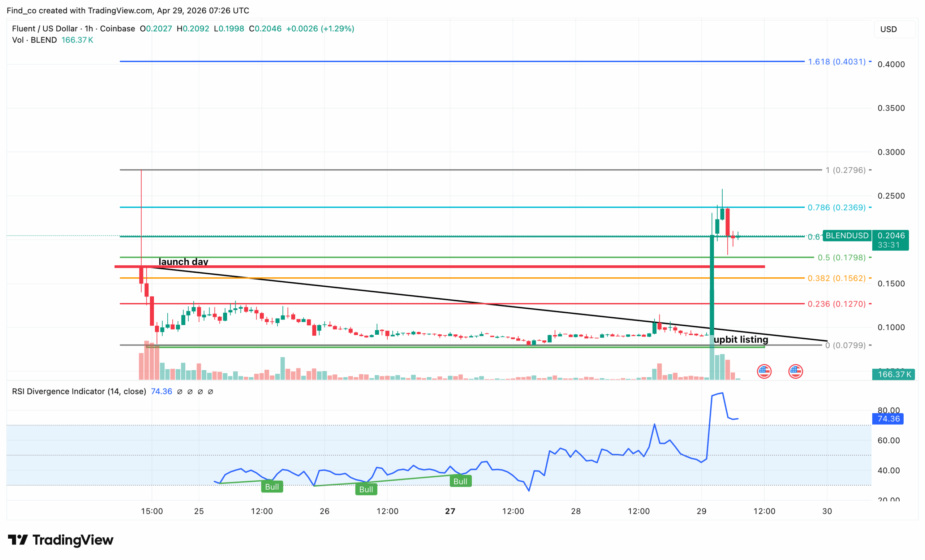925x560 pixels.
Task: Click the 74.36 value in the RSI legend
Action: [x=162, y=392]
